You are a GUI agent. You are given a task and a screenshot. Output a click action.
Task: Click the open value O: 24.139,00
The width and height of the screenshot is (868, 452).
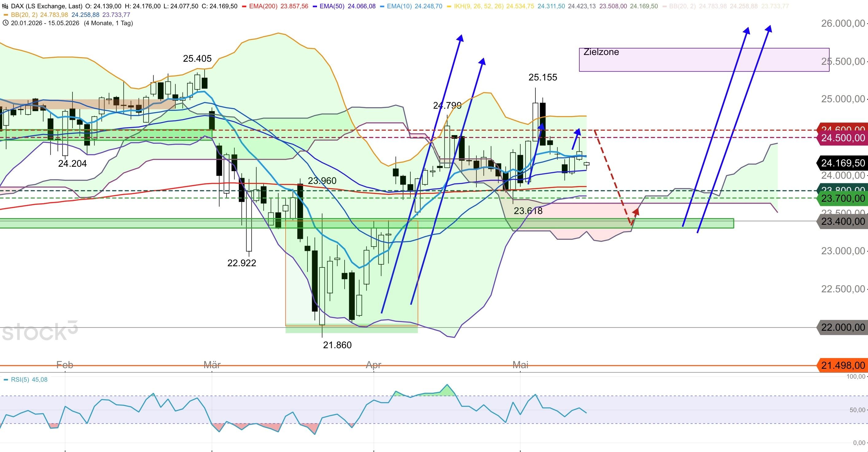[x=104, y=6]
